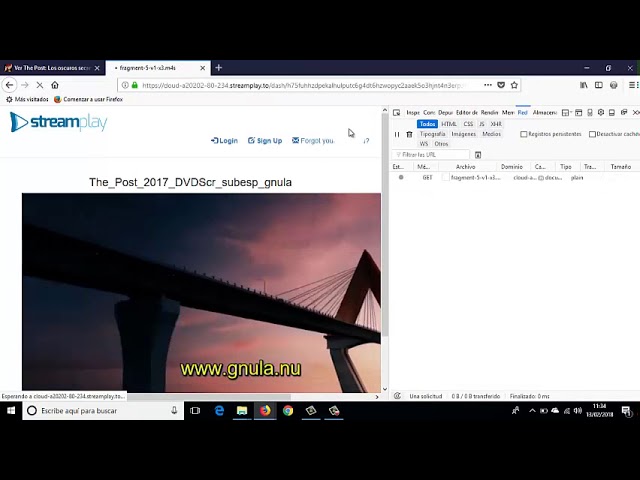Open the devtools frame selector dropdown

tap(567, 113)
